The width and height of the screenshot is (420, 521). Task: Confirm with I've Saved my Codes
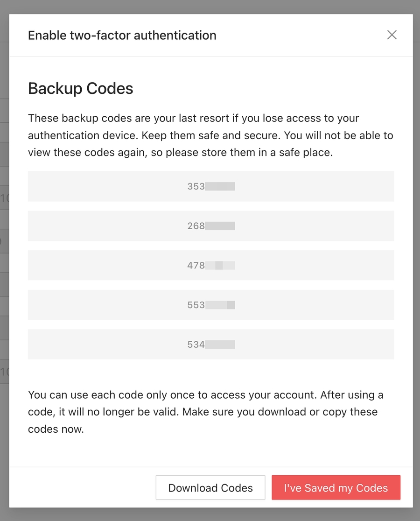coord(336,488)
